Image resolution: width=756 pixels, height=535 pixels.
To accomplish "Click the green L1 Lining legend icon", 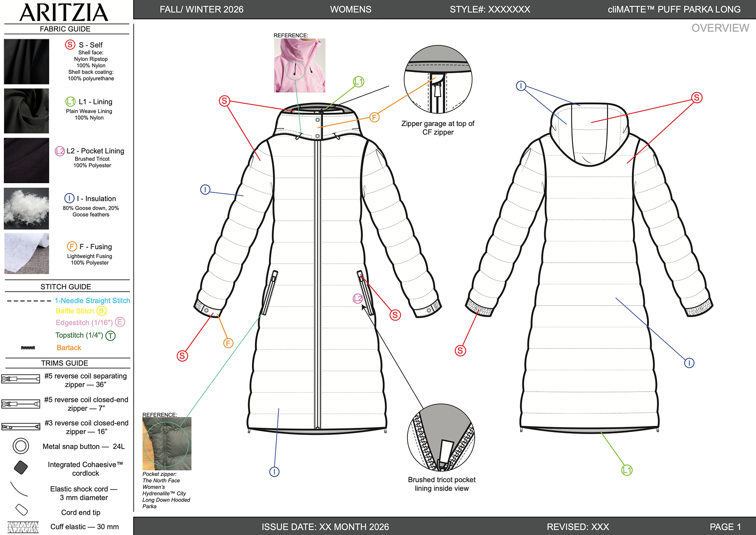I will tap(70, 102).
